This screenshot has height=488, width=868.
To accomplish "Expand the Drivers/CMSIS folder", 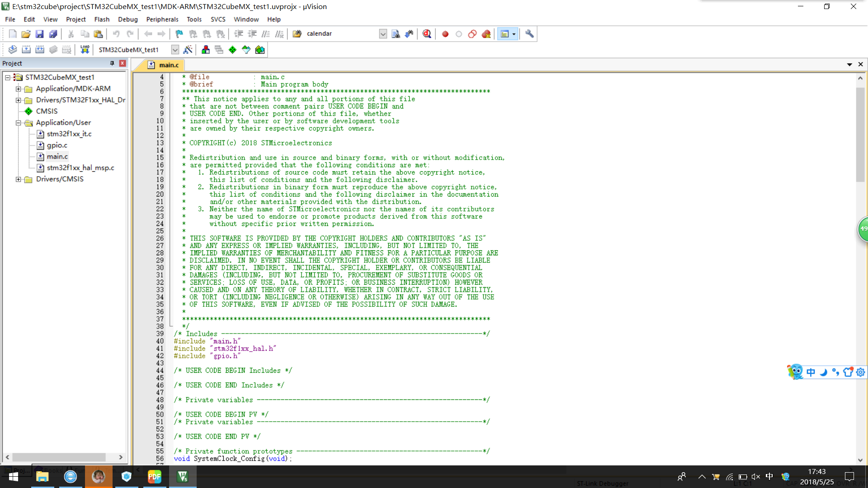I will [19, 179].
